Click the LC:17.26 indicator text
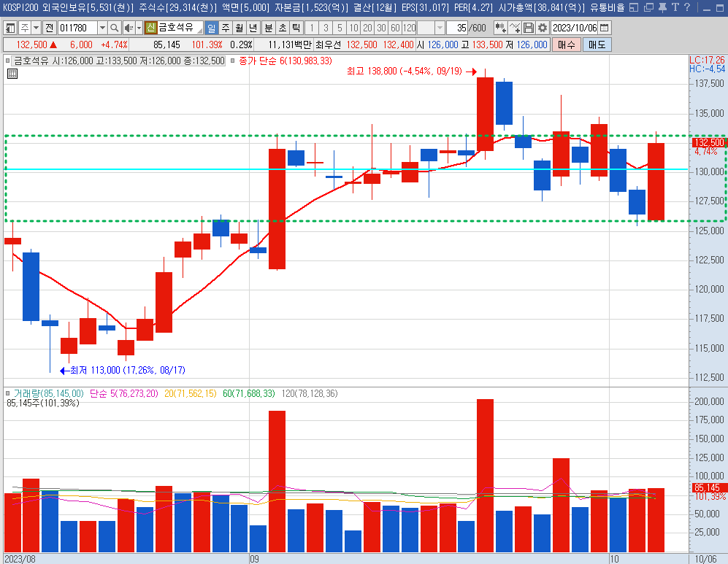Screen dimensions: 728x564 click(707, 60)
